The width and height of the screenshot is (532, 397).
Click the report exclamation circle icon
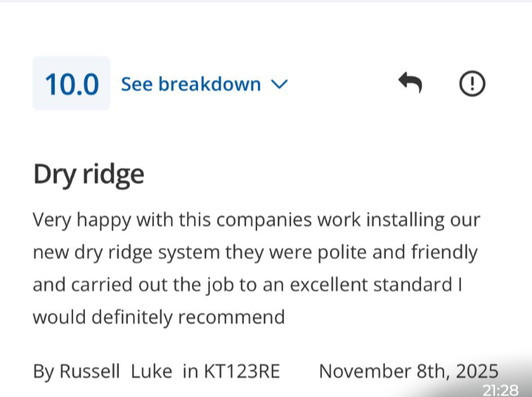[x=472, y=84]
